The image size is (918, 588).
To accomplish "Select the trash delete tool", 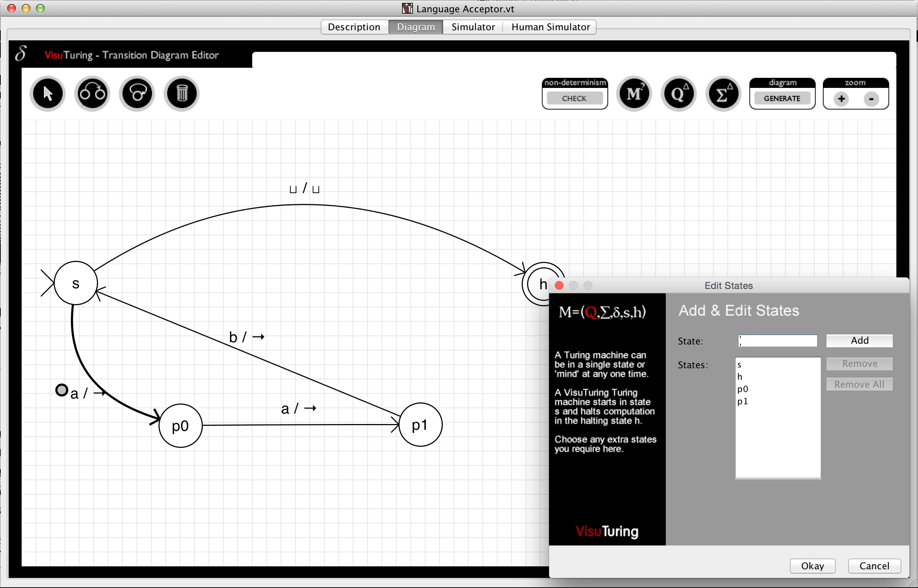I will click(182, 94).
